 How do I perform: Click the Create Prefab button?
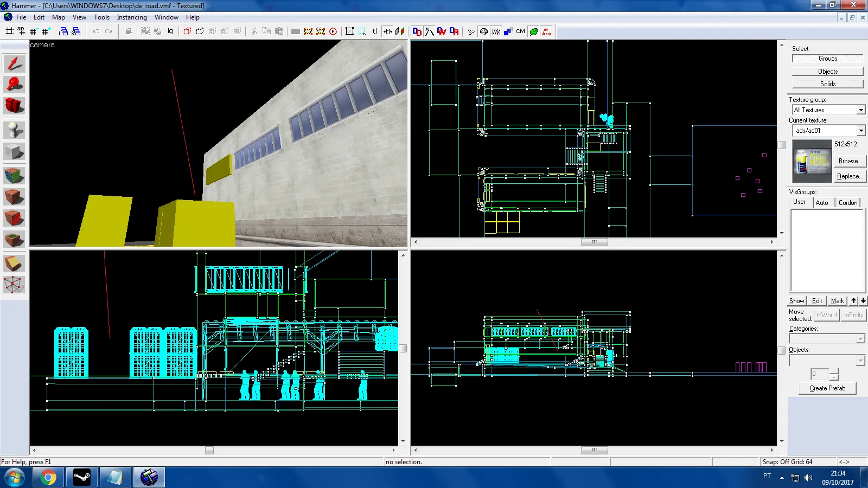(827, 388)
